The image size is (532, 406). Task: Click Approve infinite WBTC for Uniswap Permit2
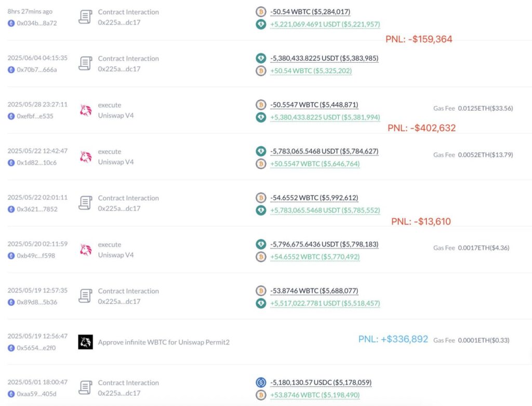(164, 342)
